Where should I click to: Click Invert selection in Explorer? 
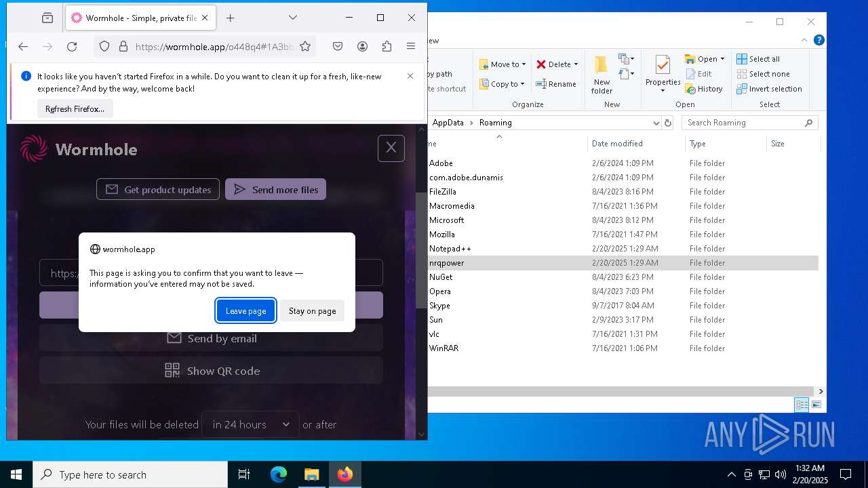[x=769, y=89]
